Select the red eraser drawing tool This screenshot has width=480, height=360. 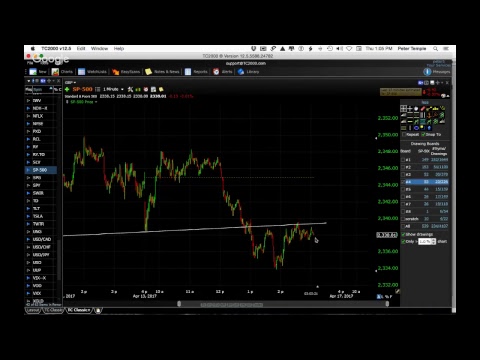click(x=423, y=108)
